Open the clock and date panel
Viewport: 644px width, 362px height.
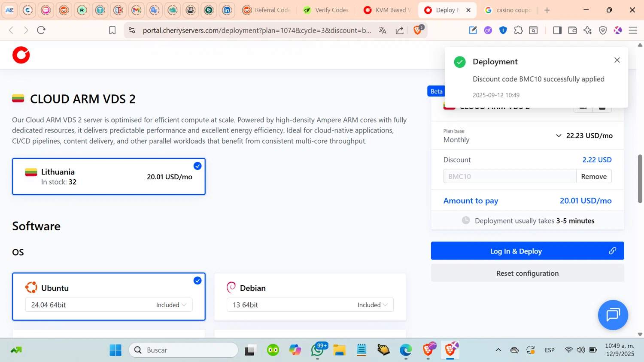point(620,350)
